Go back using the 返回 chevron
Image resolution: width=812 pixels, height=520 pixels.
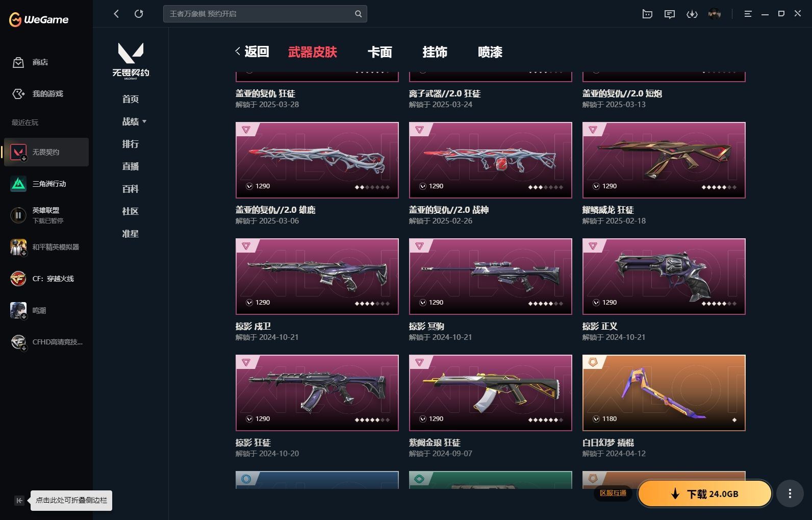click(251, 52)
